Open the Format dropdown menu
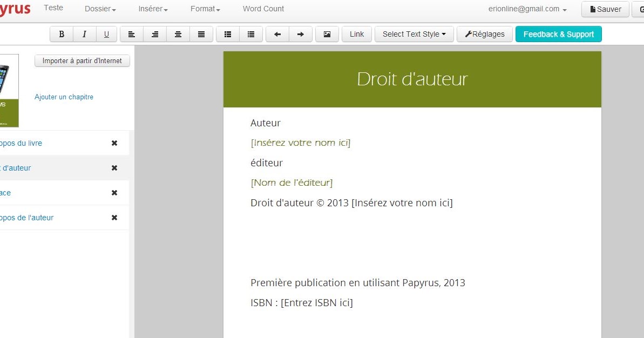 (x=204, y=9)
